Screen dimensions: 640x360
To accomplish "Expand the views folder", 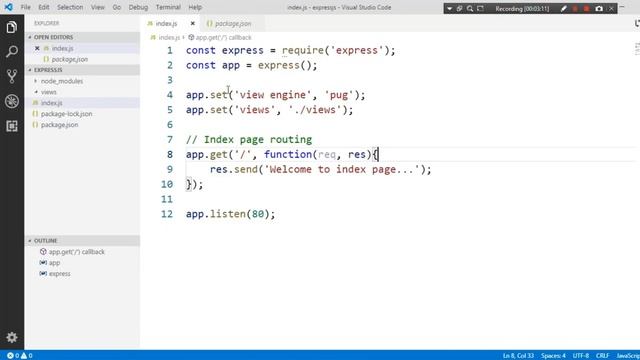I will 49,92.
